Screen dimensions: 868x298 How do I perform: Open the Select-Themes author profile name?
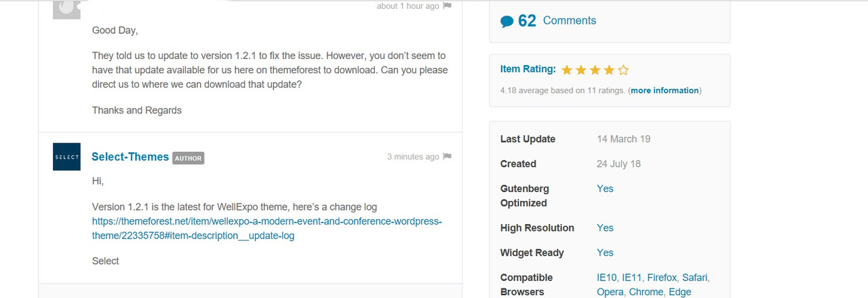pyautogui.click(x=130, y=157)
